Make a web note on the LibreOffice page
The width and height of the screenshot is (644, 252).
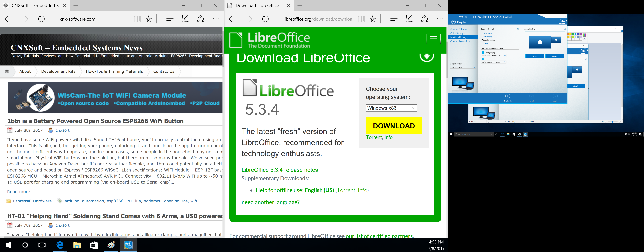click(409, 19)
